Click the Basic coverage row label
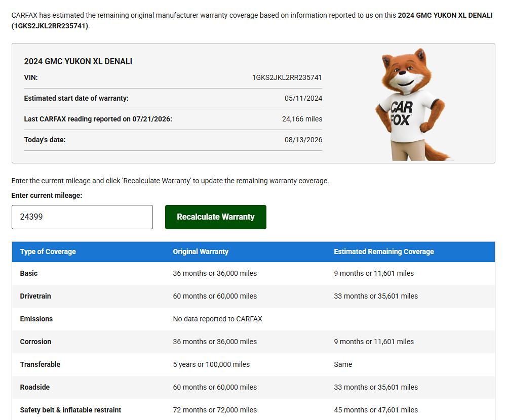Screen dimensions: 506x420 [29, 273]
